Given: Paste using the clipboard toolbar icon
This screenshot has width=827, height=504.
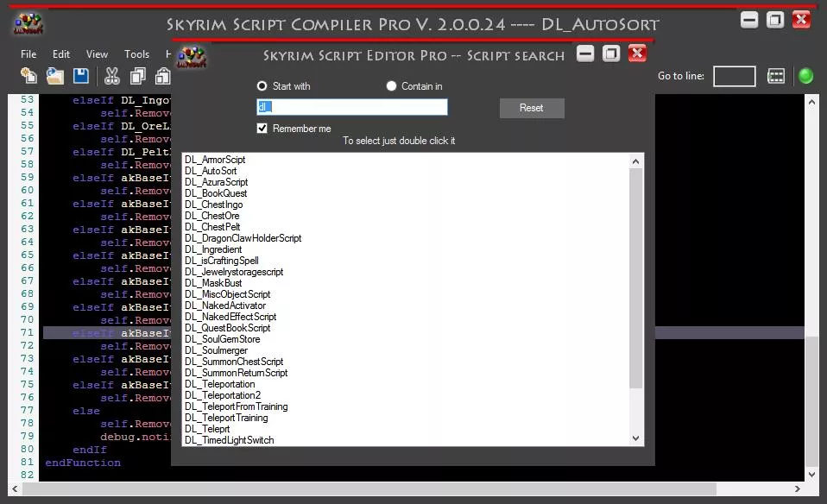Looking at the screenshot, I should click(x=163, y=76).
